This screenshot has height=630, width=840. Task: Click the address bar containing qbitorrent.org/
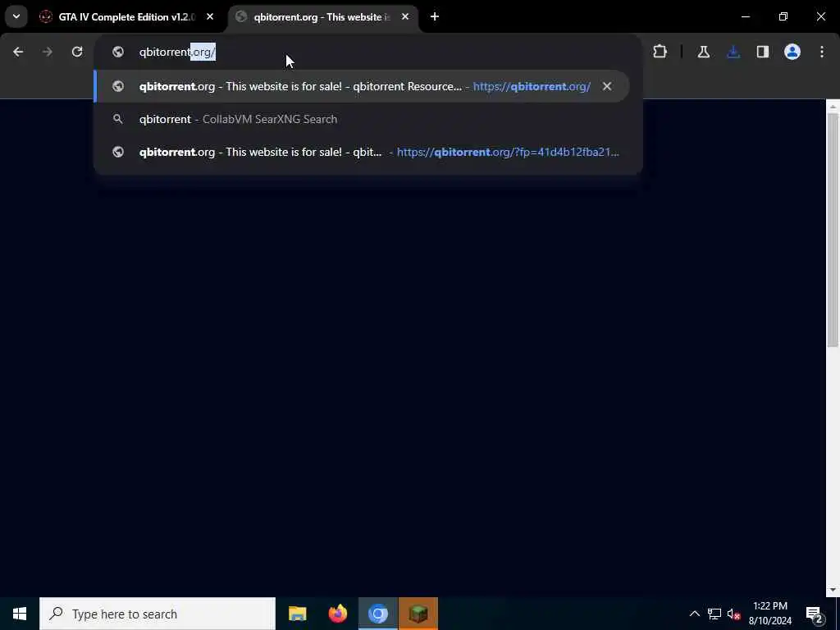point(367,52)
